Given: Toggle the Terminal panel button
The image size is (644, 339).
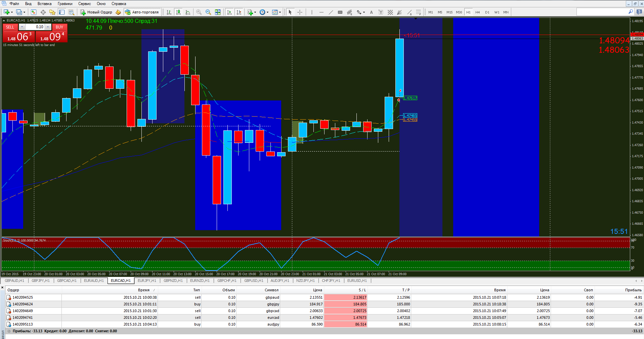Looking at the screenshot, I should click(62, 12).
